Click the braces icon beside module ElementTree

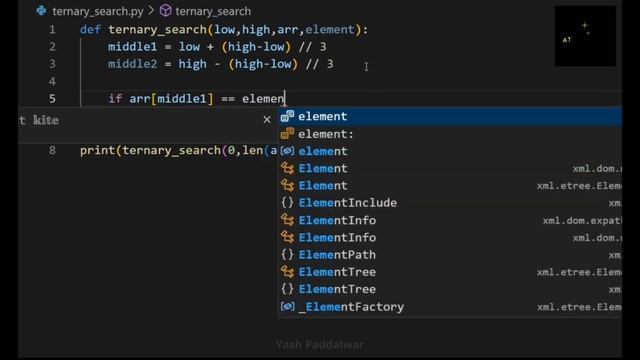pyautogui.click(x=287, y=289)
